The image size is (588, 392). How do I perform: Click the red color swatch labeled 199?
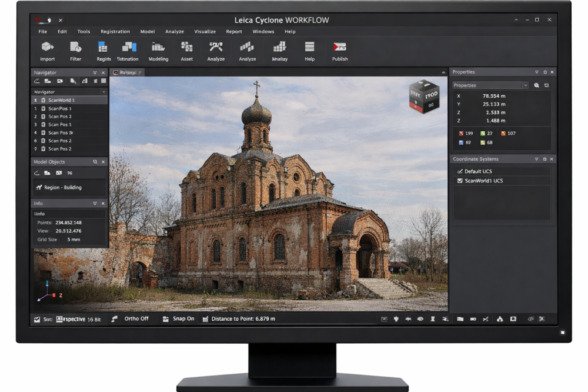(x=461, y=134)
